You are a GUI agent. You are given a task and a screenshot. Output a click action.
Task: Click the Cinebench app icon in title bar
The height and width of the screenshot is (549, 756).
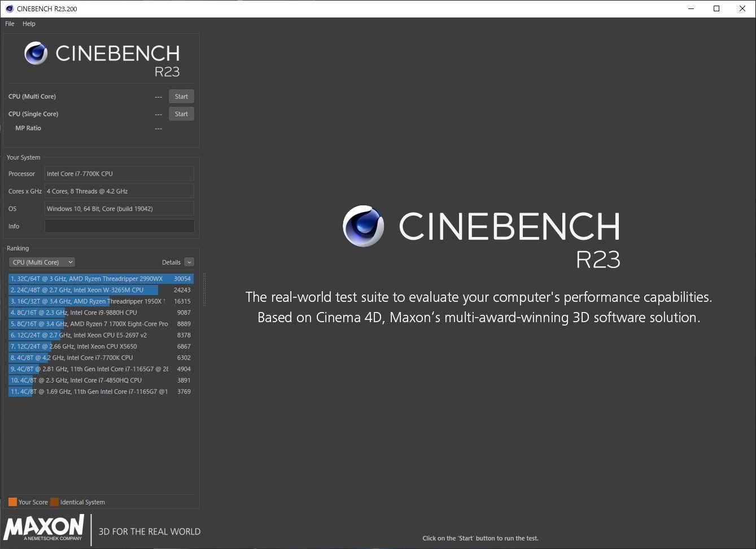(x=9, y=8)
